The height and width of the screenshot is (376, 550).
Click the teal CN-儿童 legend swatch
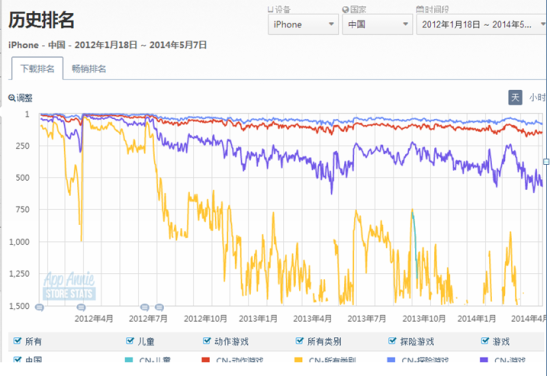click(x=129, y=360)
